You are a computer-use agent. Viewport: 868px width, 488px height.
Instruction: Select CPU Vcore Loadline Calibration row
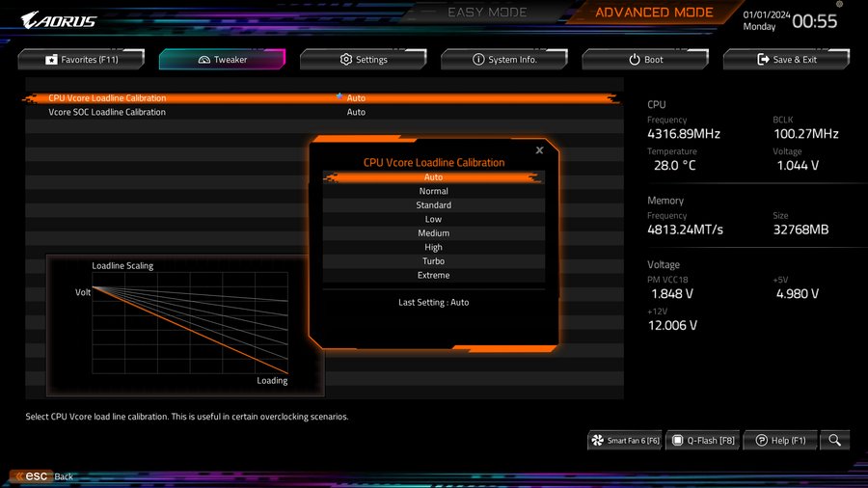click(x=321, y=98)
